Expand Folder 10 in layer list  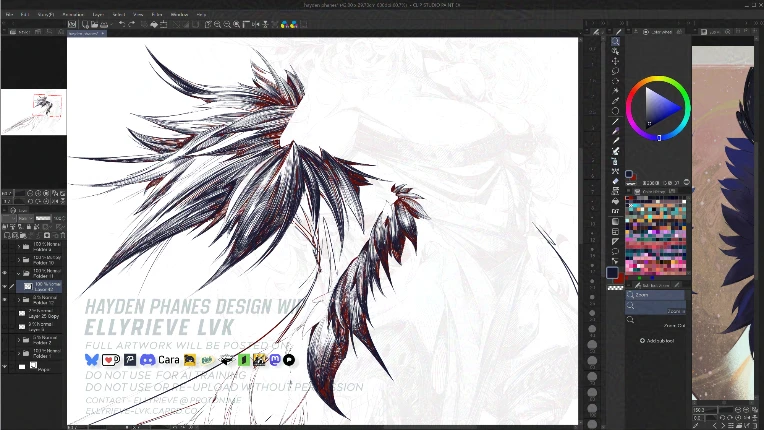point(19,260)
